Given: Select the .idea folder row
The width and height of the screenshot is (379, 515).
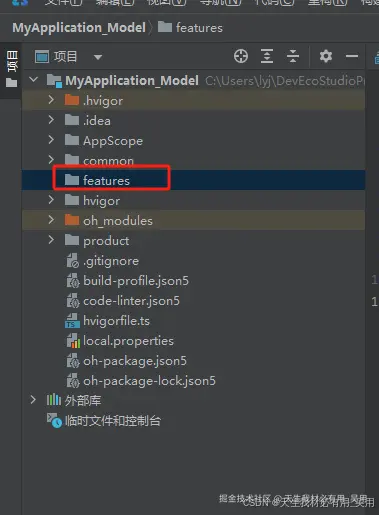Looking at the screenshot, I should [x=193, y=120].
